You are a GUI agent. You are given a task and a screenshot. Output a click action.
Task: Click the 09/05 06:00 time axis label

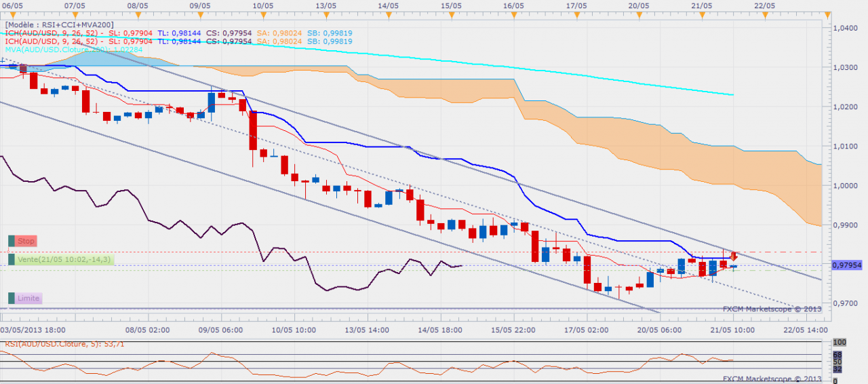[x=221, y=330]
